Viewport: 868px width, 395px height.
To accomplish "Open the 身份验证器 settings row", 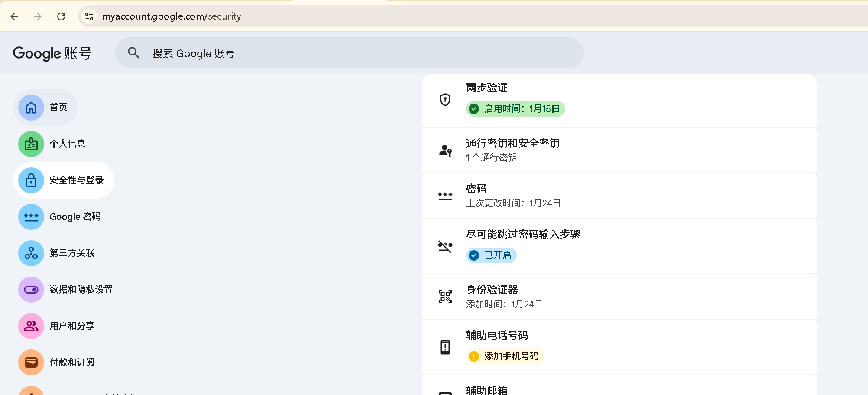I will click(x=619, y=297).
